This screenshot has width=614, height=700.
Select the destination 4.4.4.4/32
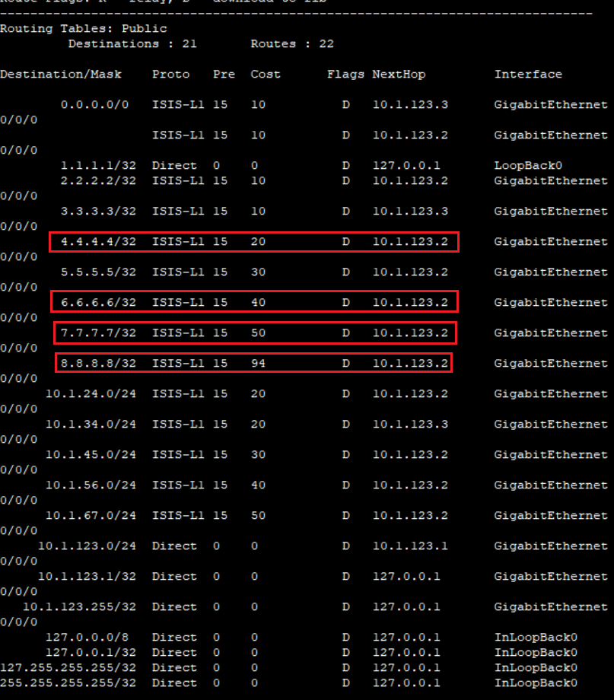[x=98, y=241]
